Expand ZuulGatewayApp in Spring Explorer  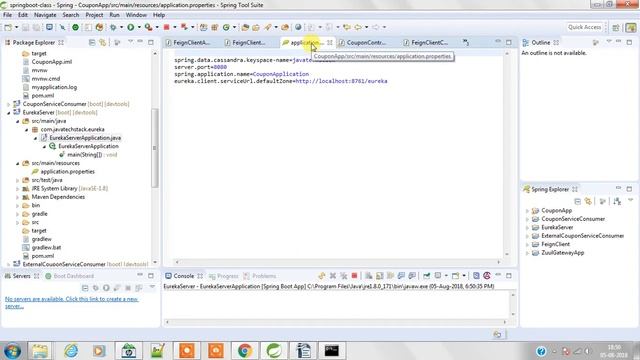527,253
